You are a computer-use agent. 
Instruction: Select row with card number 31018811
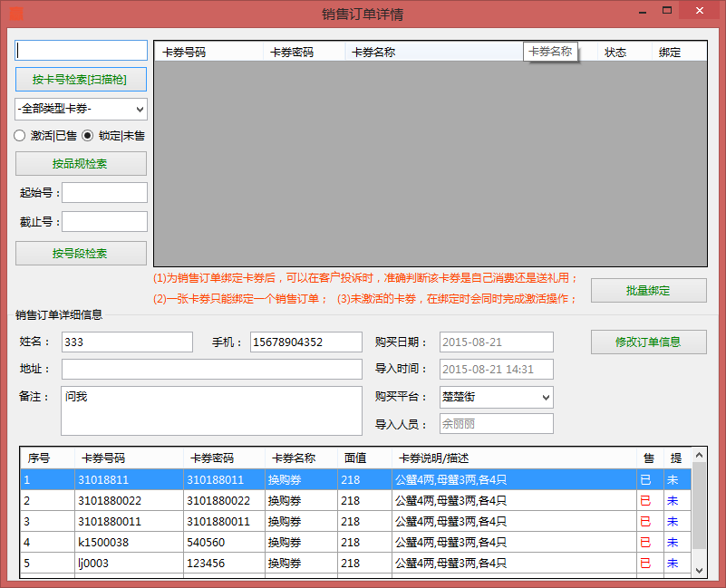pos(355,479)
